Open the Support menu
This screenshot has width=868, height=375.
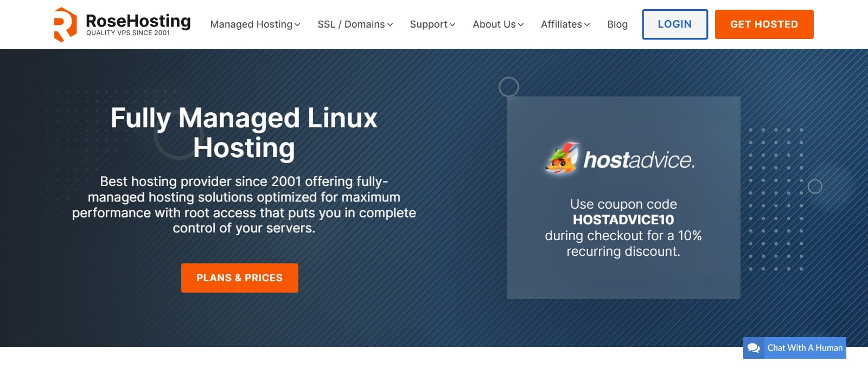tap(432, 24)
